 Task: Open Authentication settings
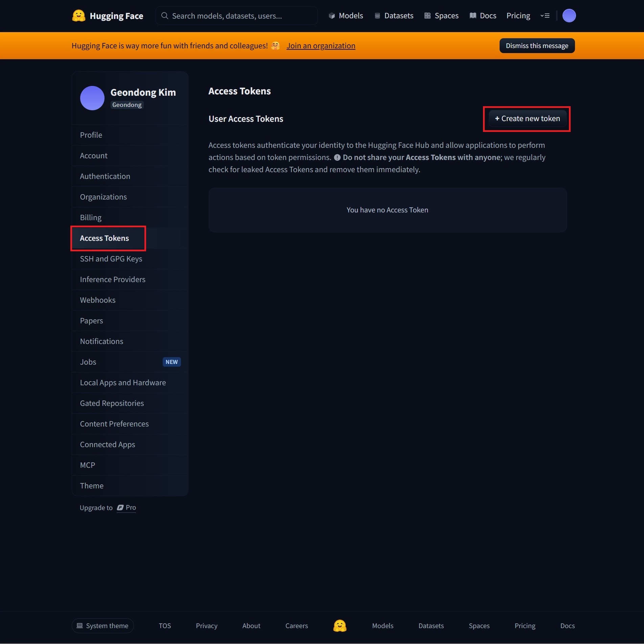(x=130, y=176)
